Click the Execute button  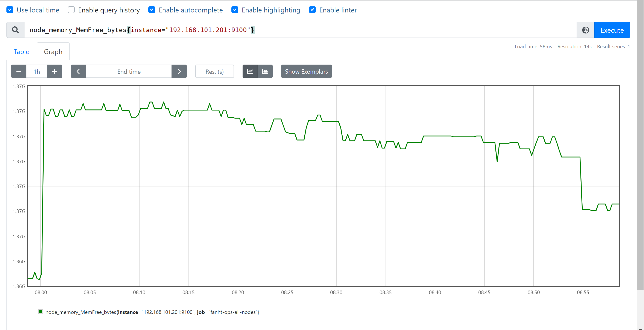click(x=612, y=30)
